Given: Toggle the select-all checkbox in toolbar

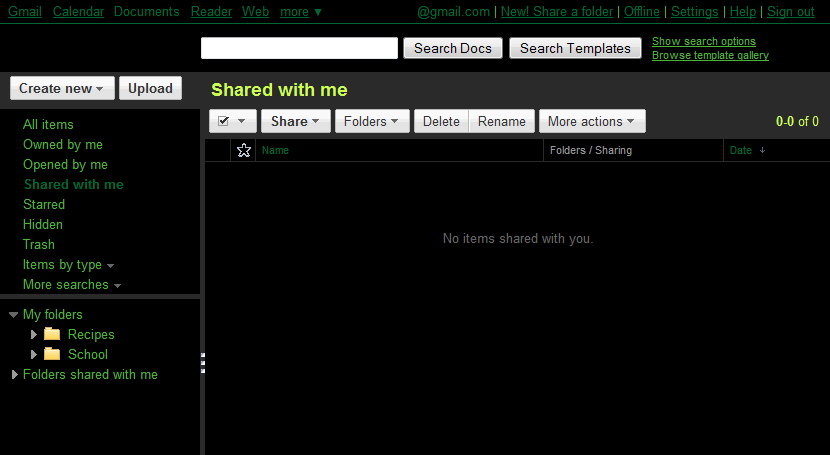Looking at the screenshot, I should [x=223, y=121].
